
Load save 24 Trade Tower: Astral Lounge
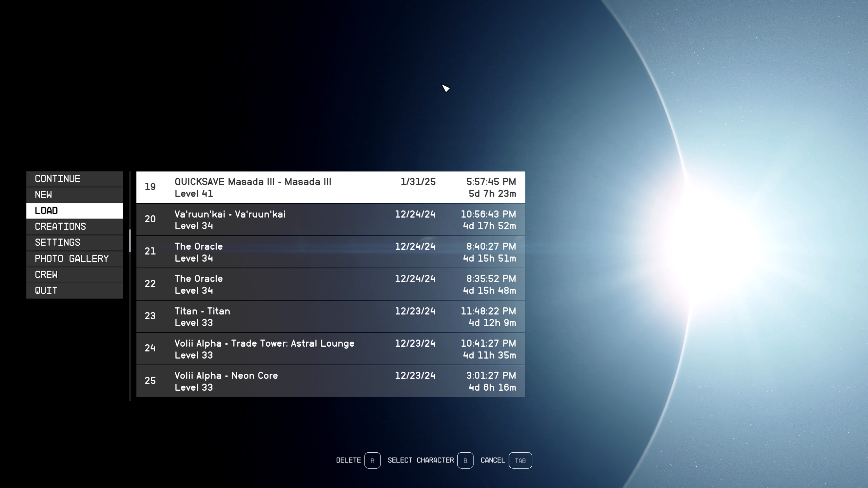click(330, 349)
